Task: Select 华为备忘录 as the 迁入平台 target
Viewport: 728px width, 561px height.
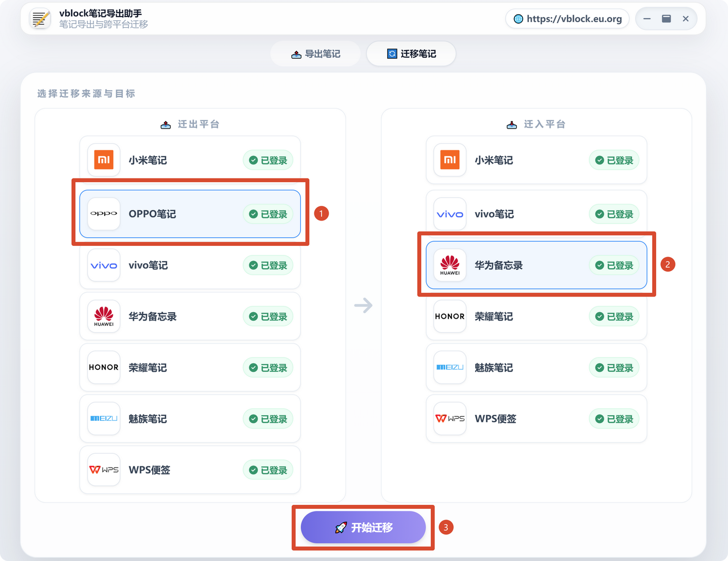Action: point(536,265)
